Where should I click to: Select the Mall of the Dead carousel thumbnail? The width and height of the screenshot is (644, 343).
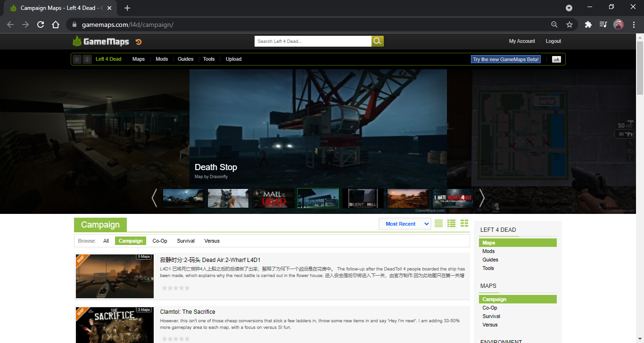tap(273, 198)
